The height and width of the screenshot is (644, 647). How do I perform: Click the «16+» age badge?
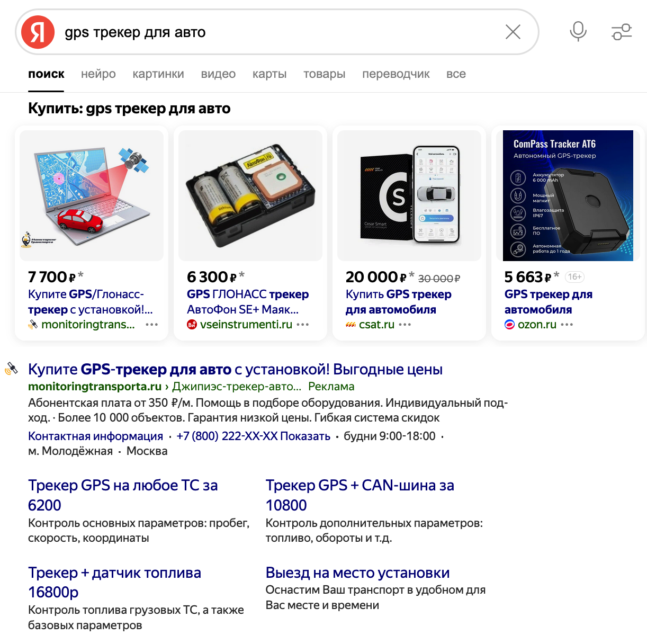[574, 277]
